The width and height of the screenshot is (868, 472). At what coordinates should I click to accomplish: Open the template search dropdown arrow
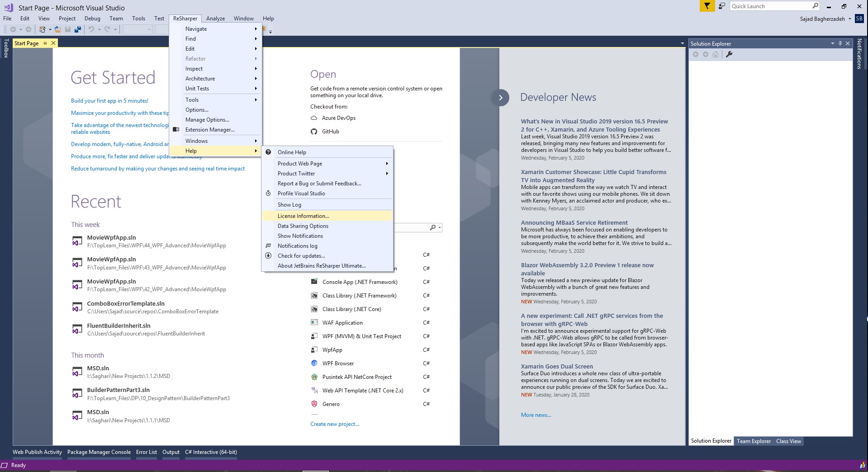(440, 228)
